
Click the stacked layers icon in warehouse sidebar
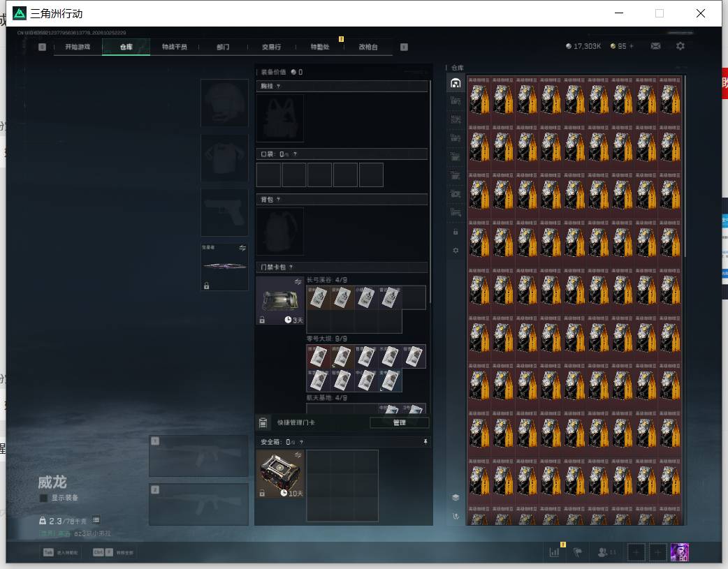tap(456, 498)
